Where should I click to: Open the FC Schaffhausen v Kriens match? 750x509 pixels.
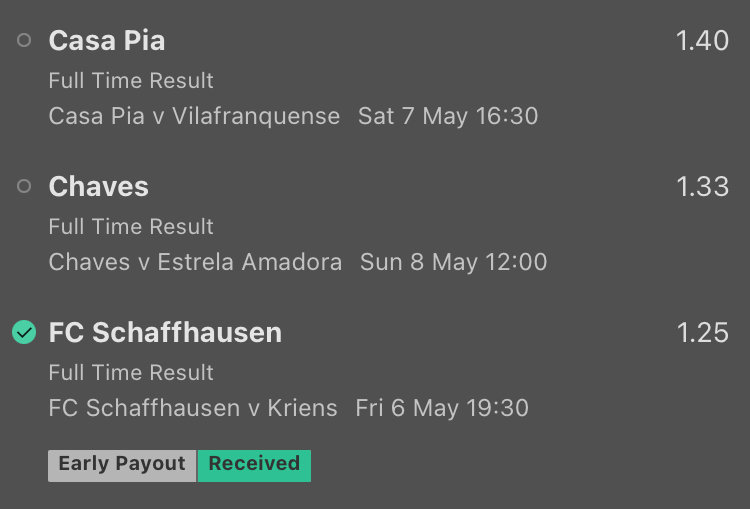pyautogui.click(x=193, y=408)
